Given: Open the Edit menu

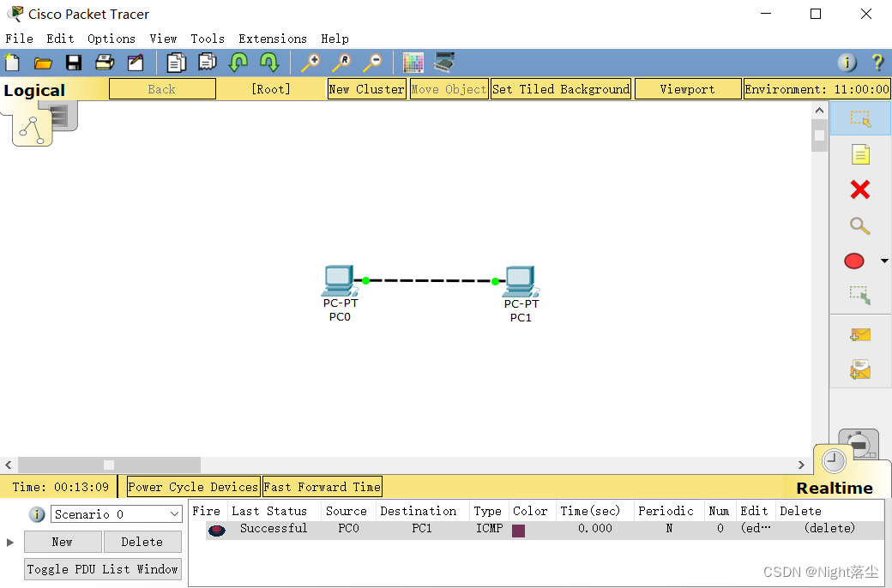Looking at the screenshot, I should pyautogui.click(x=60, y=39).
